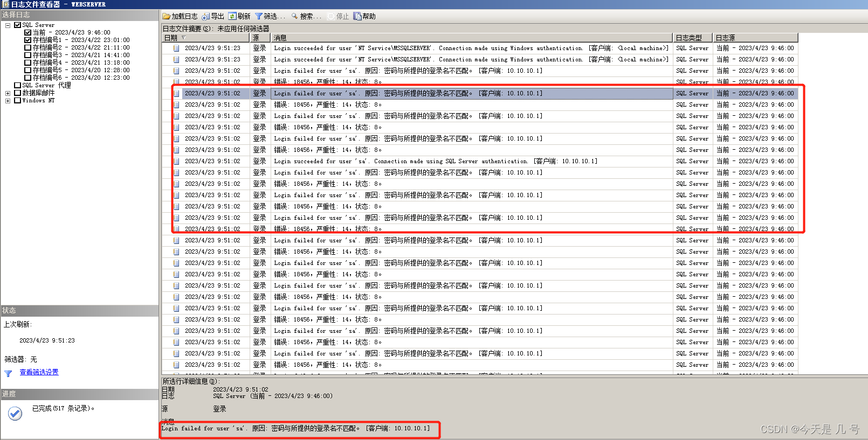Image resolution: width=868 pixels, height=440 pixels.
Task: Click the SQL Server type cell of the 'sa' succeeded row
Action: click(692, 161)
